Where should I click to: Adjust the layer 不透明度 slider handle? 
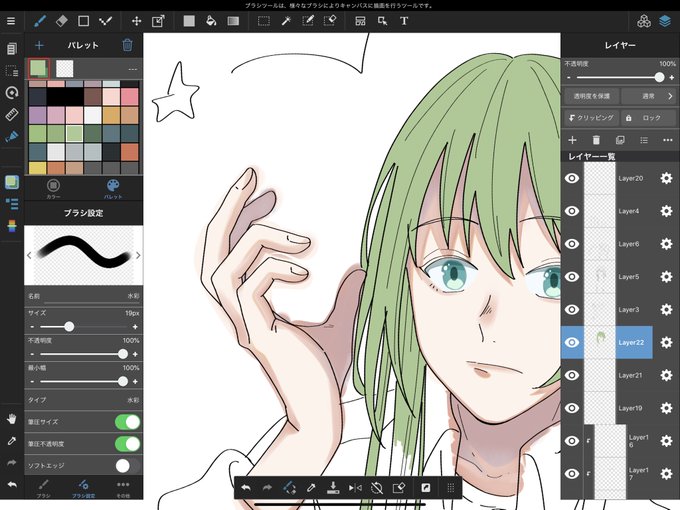[659, 77]
